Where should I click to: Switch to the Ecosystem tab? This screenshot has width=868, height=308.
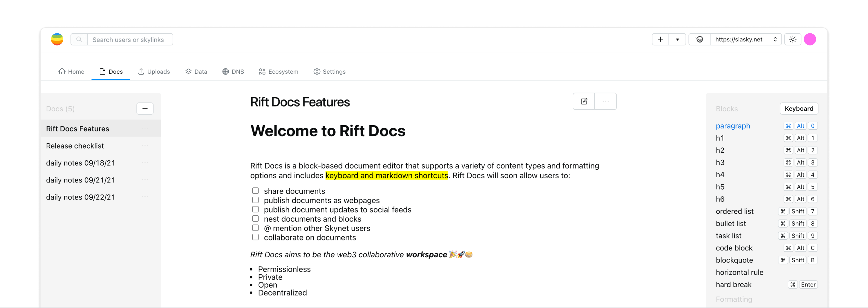point(279,71)
